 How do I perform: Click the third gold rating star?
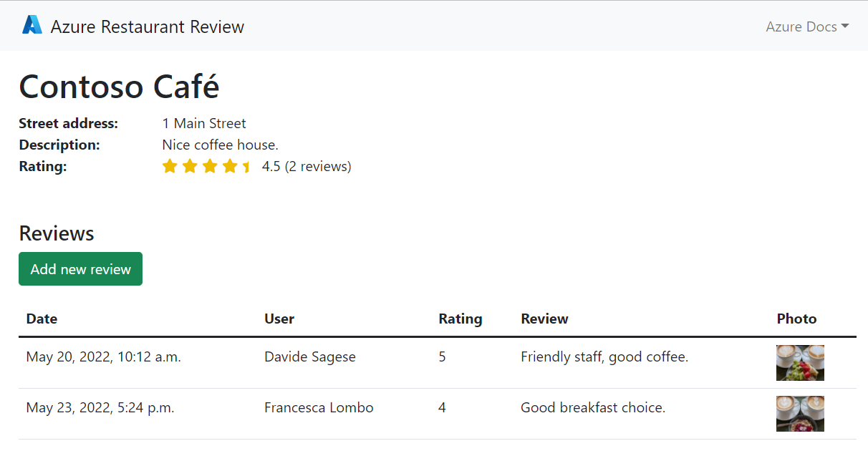210,167
